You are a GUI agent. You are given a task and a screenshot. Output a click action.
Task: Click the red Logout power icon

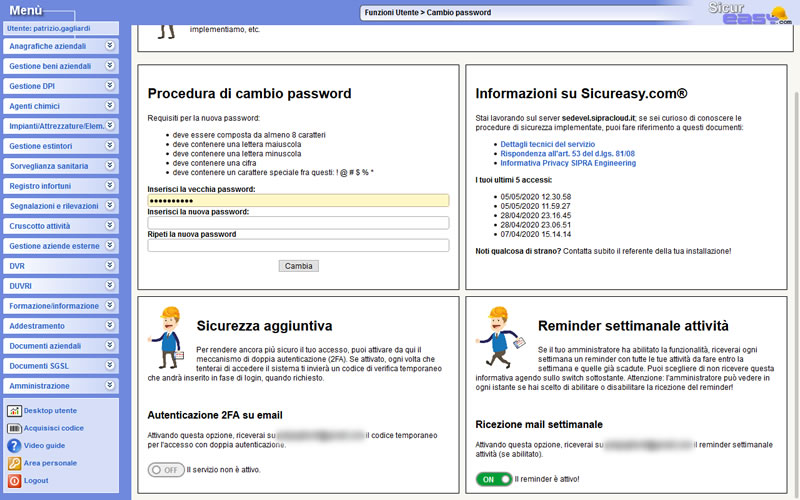14,481
